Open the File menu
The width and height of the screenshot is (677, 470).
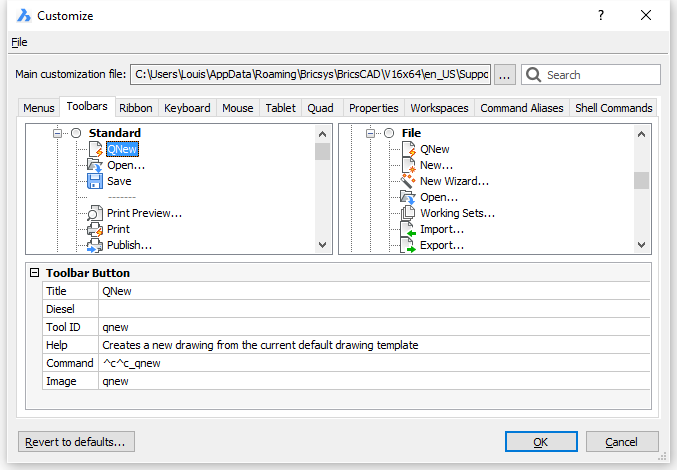pyautogui.click(x=19, y=42)
